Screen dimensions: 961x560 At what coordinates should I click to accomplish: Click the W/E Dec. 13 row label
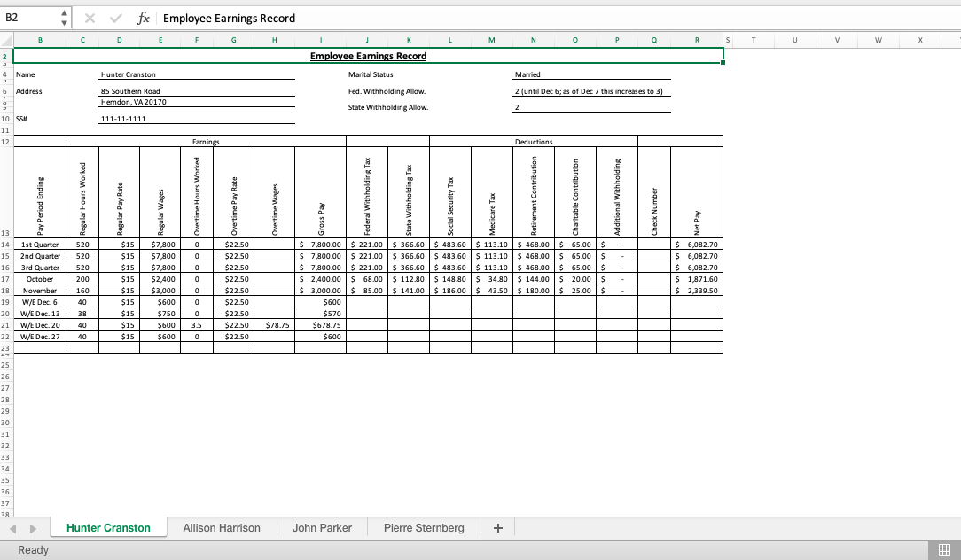[x=40, y=314]
